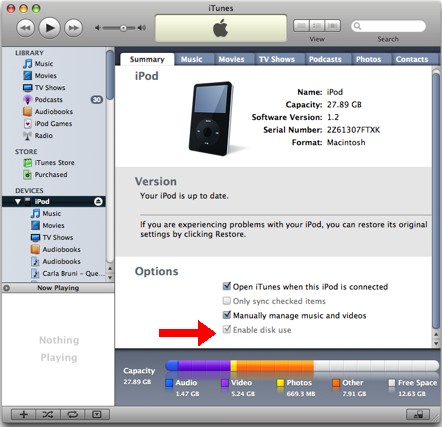Uncheck Open iTunes when this iPod is connected
Image resolution: width=442 pixels, height=427 pixels.
227,286
